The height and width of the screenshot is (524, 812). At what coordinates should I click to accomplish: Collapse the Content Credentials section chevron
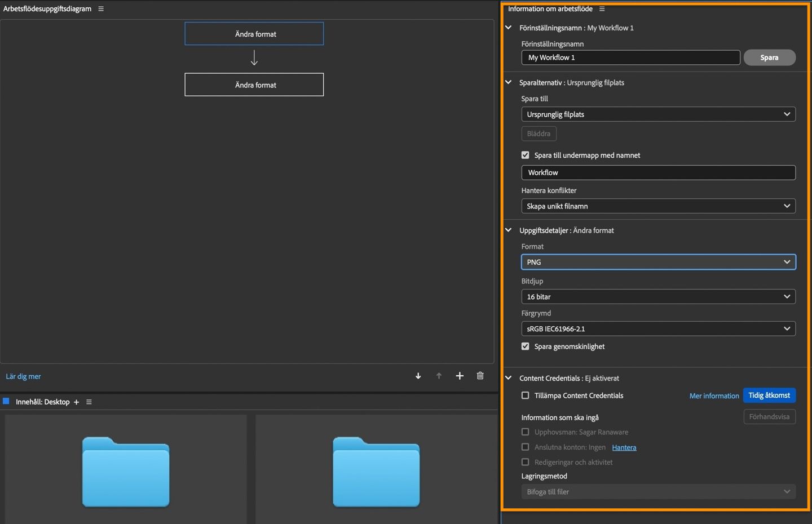(x=508, y=378)
